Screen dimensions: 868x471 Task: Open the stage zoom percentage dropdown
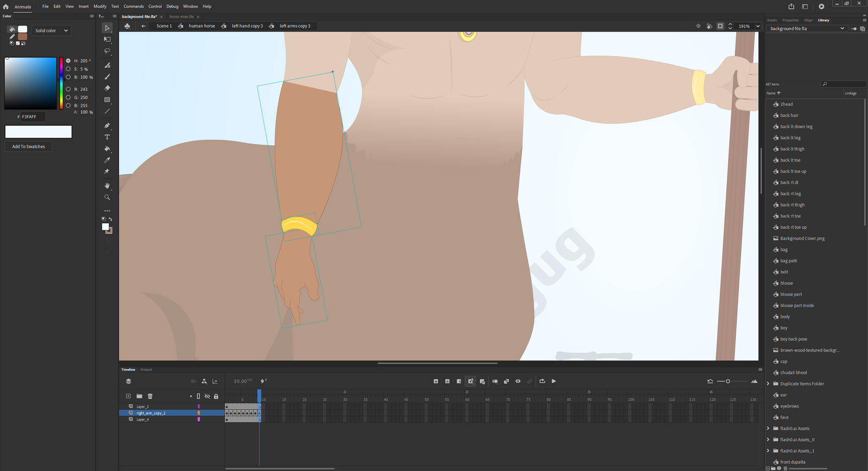click(x=757, y=26)
